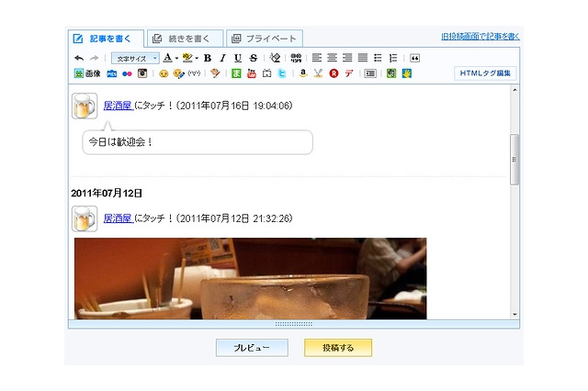Align text to the right
This screenshot has height=391, width=588.
[x=347, y=58]
